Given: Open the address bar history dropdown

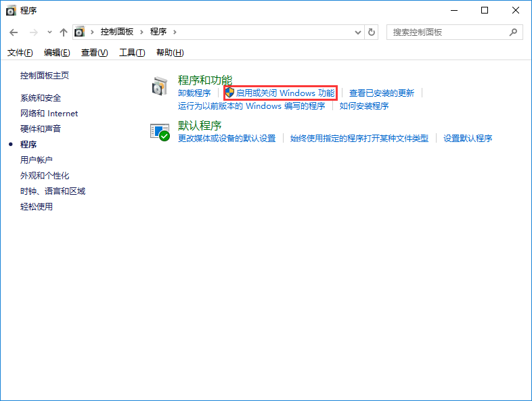Looking at the screenshot, I should 359,32.
